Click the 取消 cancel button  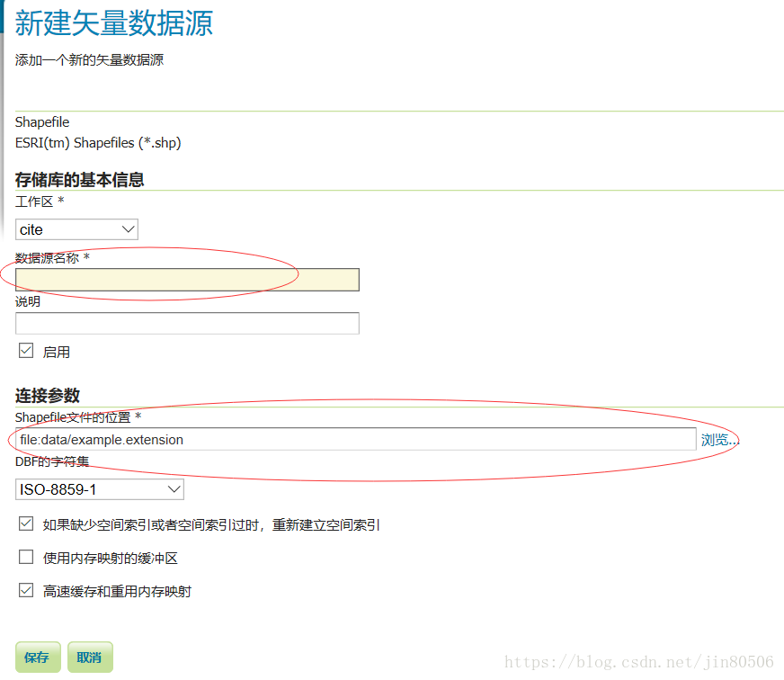click(90, 657)
